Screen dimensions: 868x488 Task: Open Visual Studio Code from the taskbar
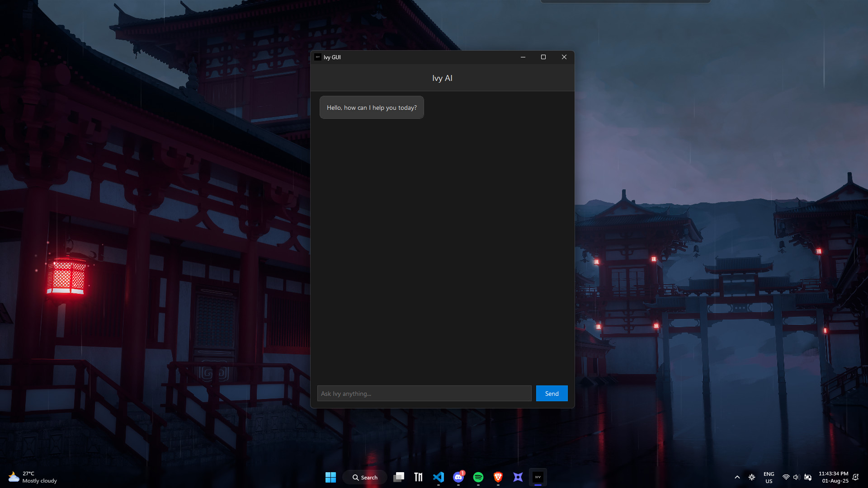click(438, 477)
